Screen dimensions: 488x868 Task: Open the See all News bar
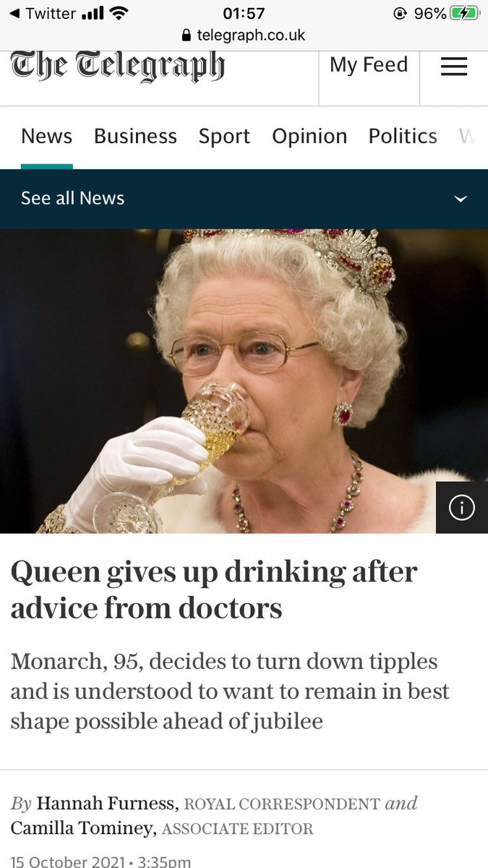244,199
